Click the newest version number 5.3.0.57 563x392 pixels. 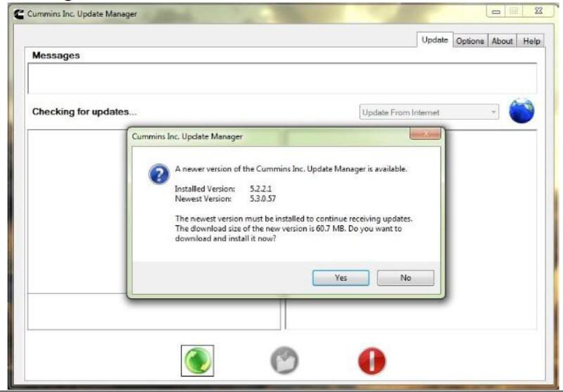pos(262,198)
